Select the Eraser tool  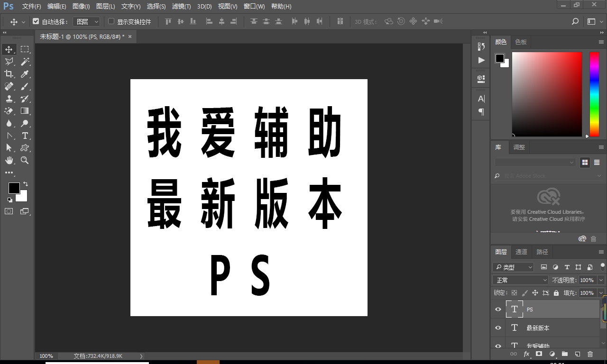(9, 111)
